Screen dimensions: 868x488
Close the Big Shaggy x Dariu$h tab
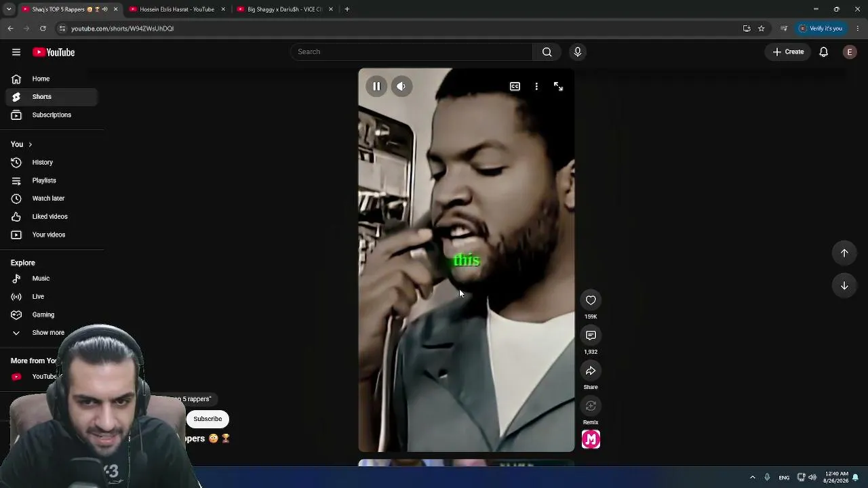point(331,9)
